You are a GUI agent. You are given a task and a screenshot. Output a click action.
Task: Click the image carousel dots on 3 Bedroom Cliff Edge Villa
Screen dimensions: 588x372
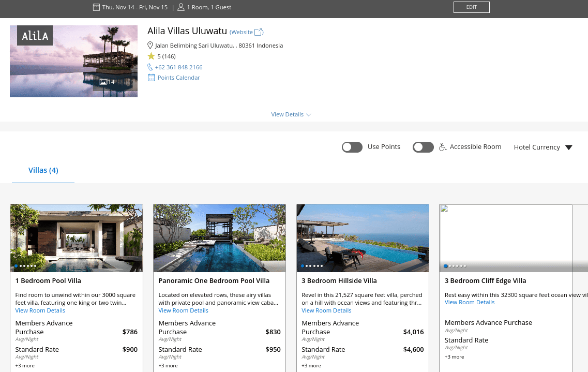point(455,266)
